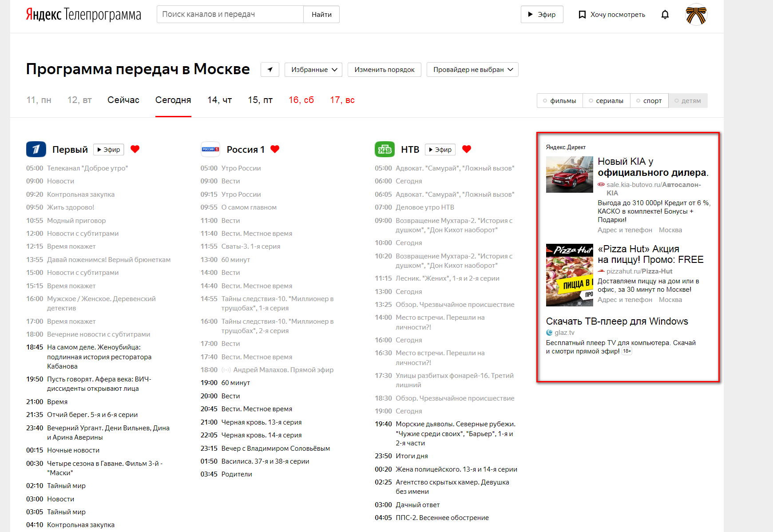Open notifications via the bell icon

point(665,14)
